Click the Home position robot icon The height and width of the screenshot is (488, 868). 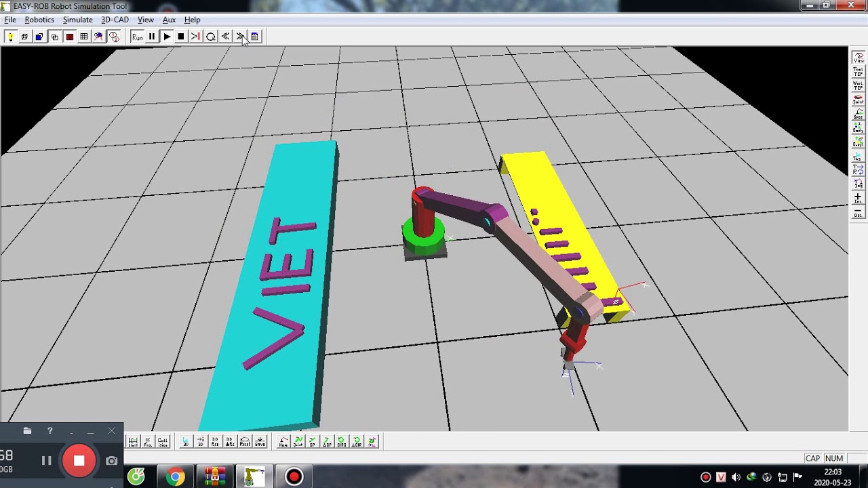pyautogui.click(x=283, y=442)
